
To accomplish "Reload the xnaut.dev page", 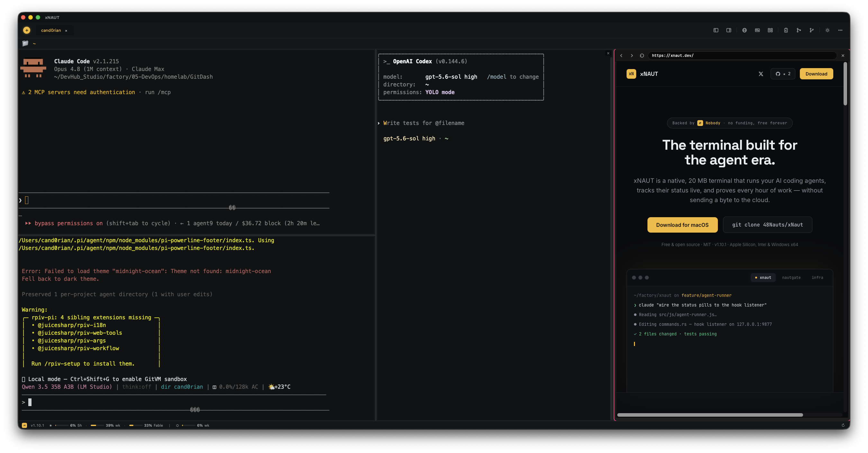I will click(x=642, y=56).
